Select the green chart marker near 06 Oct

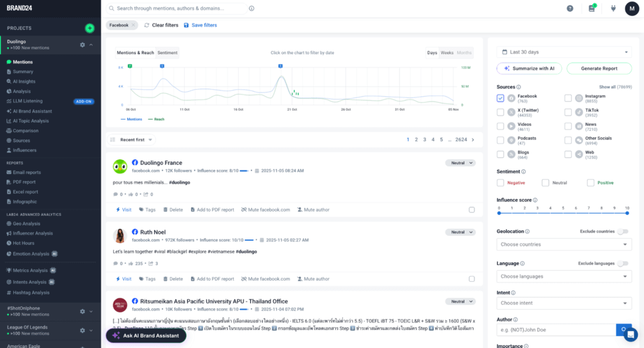click(x=130, y=65)
